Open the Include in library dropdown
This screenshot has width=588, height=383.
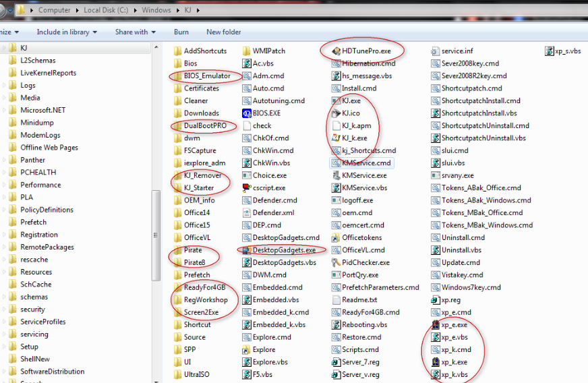click(x=67, y=32)
